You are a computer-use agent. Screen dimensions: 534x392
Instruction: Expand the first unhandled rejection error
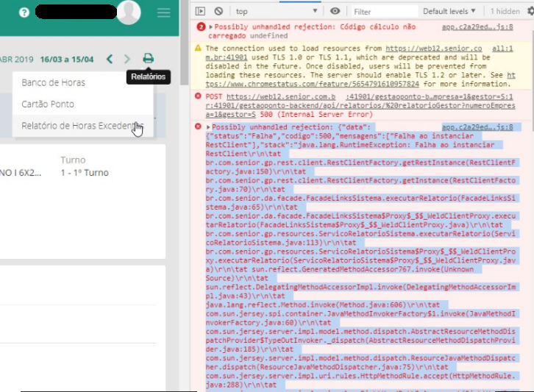[211, 27]
